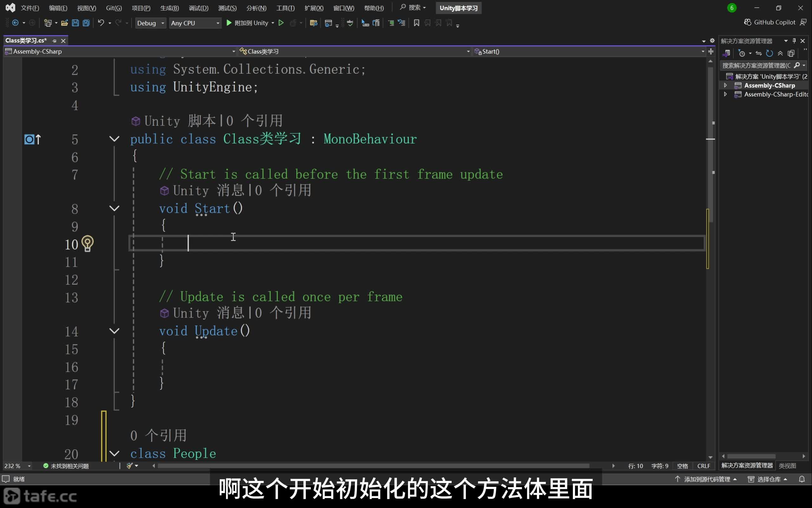Click the Solution Explorer refresh icon
This screenshot has width=812, height=508.
click(x=769, y=53)
